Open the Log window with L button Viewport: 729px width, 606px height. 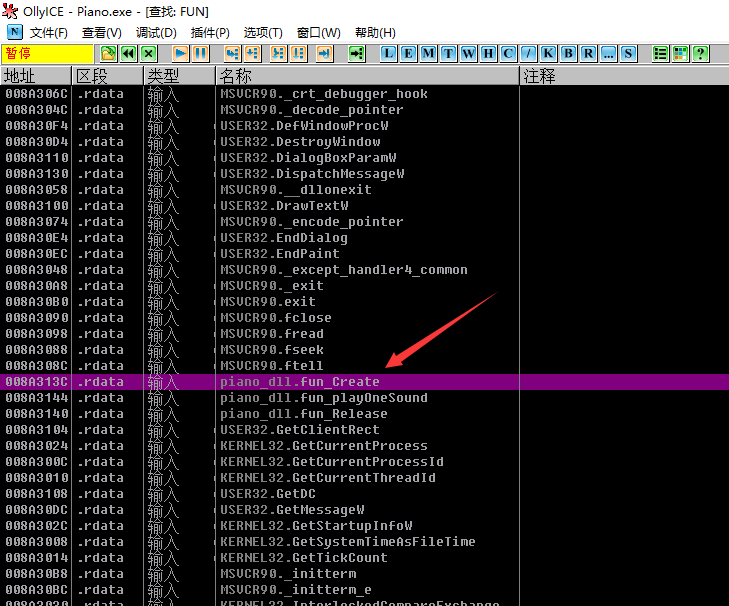pyautogui.click(x=388, y=53)
